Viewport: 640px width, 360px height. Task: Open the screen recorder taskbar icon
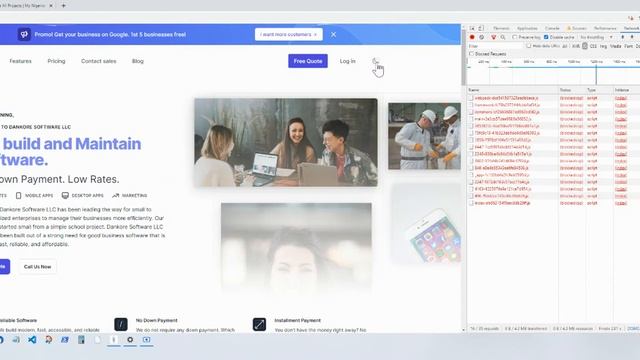click(147, 340)
